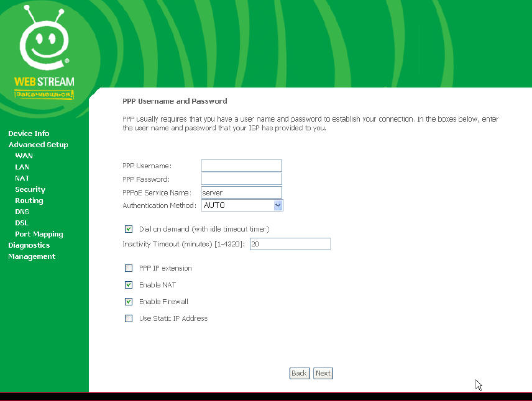
Task: Enable the PPP IP extension checkbox
Action: (129, 268)
